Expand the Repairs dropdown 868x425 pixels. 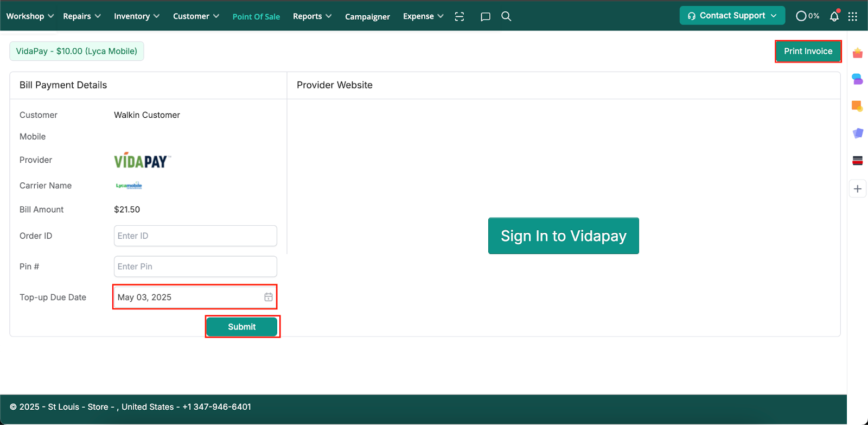pyautogui.click(x=82, y=16)
